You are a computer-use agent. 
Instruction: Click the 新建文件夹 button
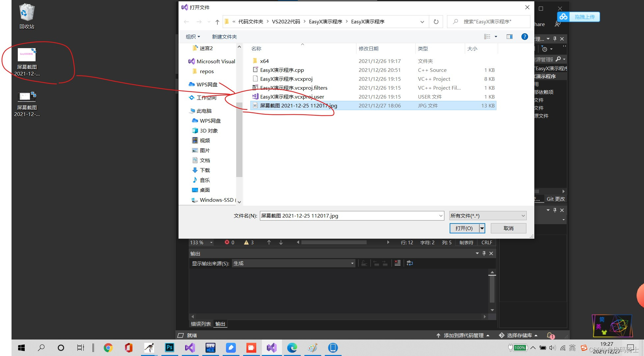pos(224,37)
